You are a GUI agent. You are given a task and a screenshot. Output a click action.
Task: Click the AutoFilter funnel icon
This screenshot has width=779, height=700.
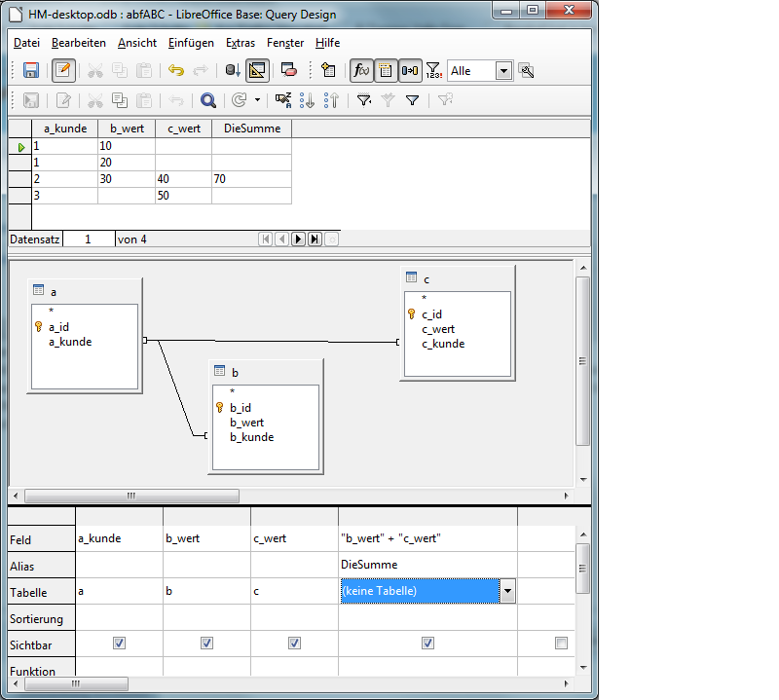click(x=363, y=99)
